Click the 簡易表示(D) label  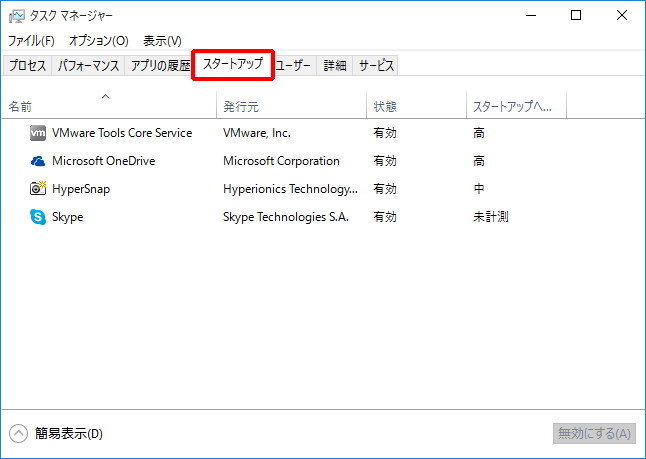pos(69,433)
